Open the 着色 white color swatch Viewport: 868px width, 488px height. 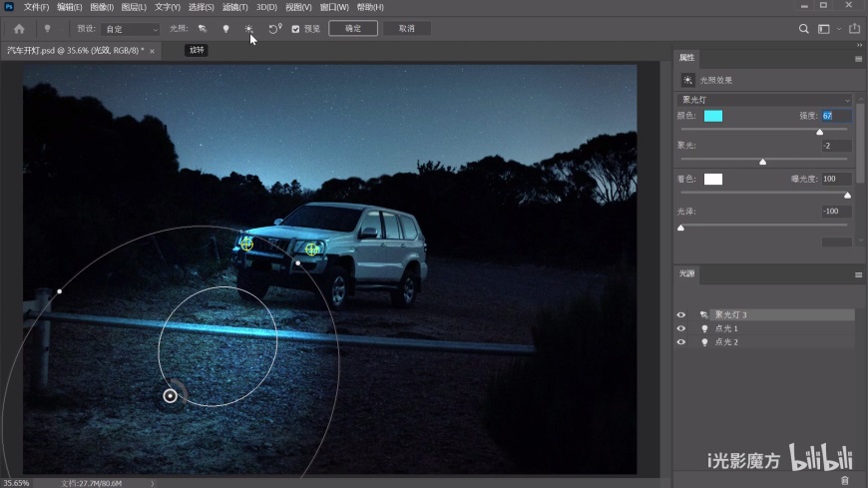(713, 179)
